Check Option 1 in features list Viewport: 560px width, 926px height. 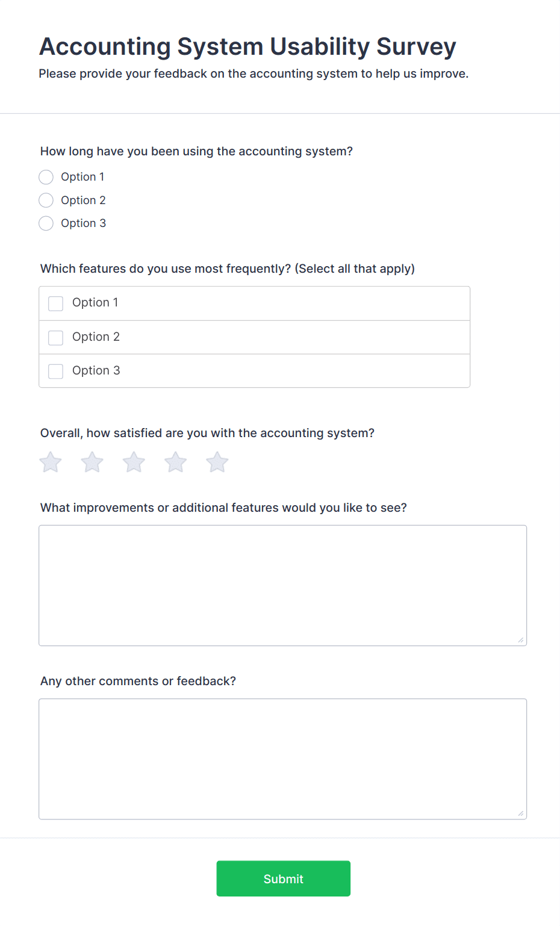pyautogui.click(x=55, y=303)
